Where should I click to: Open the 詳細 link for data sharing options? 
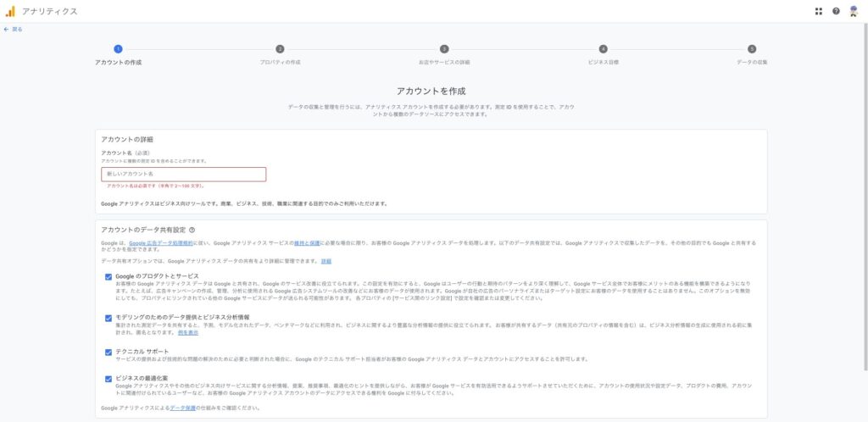[326, 261]
